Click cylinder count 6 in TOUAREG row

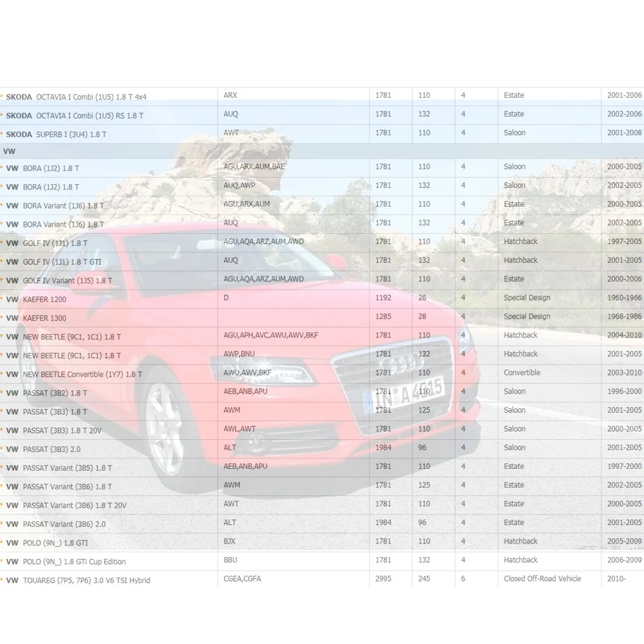click(463, 579)
